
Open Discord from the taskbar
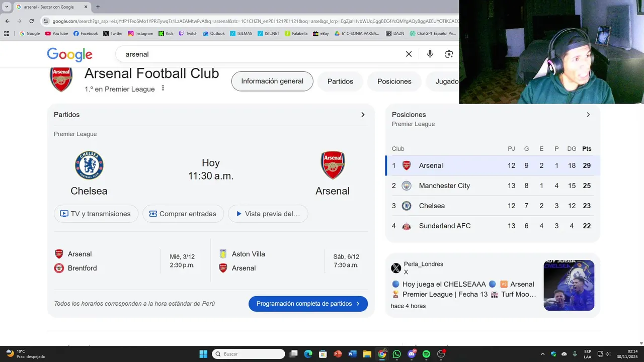pyautogui.click(x=412, y=354)
